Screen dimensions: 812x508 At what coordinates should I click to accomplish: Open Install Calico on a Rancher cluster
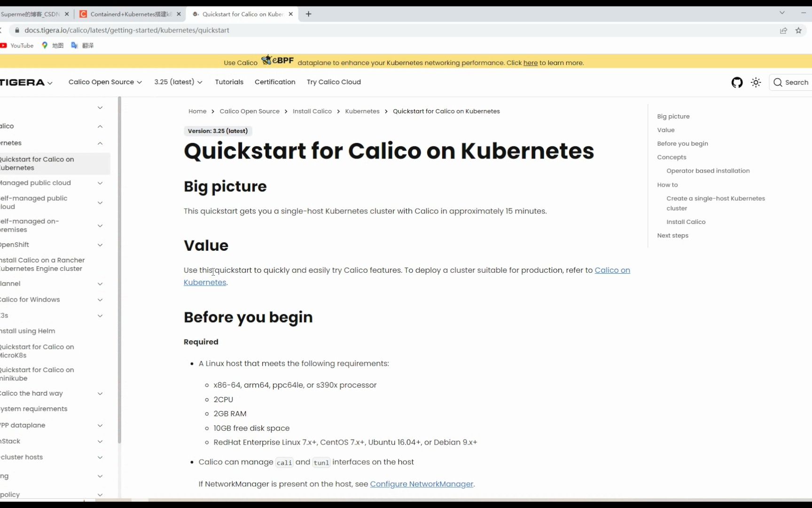click(42, 264)
